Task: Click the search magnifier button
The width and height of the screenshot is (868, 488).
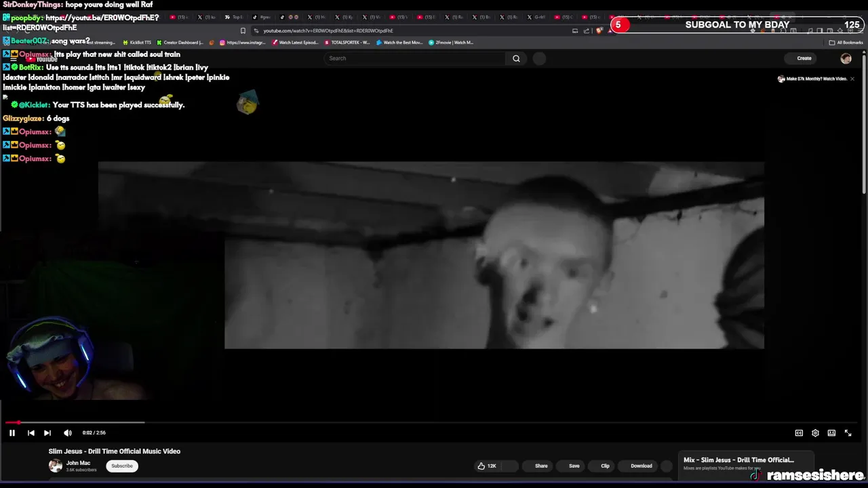Action: (516, 58)
